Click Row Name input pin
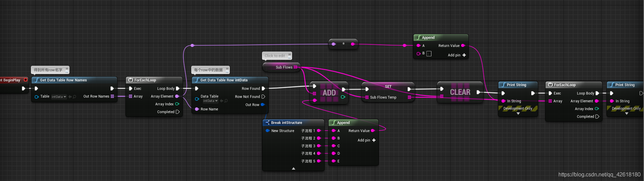The image size is (644, 181). coord(197,109)
